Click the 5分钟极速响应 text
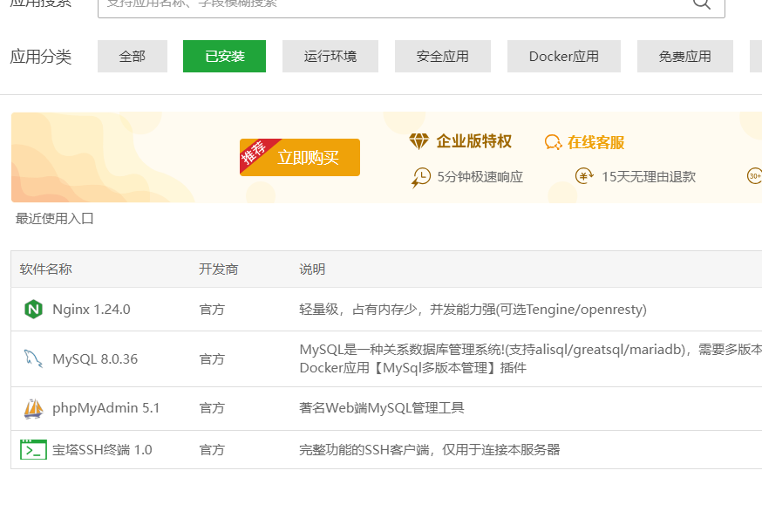762x532 pixels. click(x=480, y=176)
